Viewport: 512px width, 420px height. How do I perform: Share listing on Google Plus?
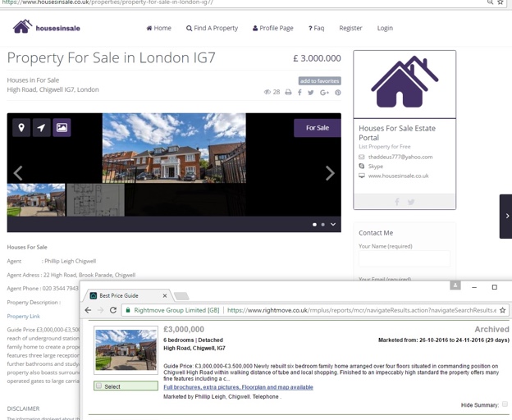pos(324,93)
